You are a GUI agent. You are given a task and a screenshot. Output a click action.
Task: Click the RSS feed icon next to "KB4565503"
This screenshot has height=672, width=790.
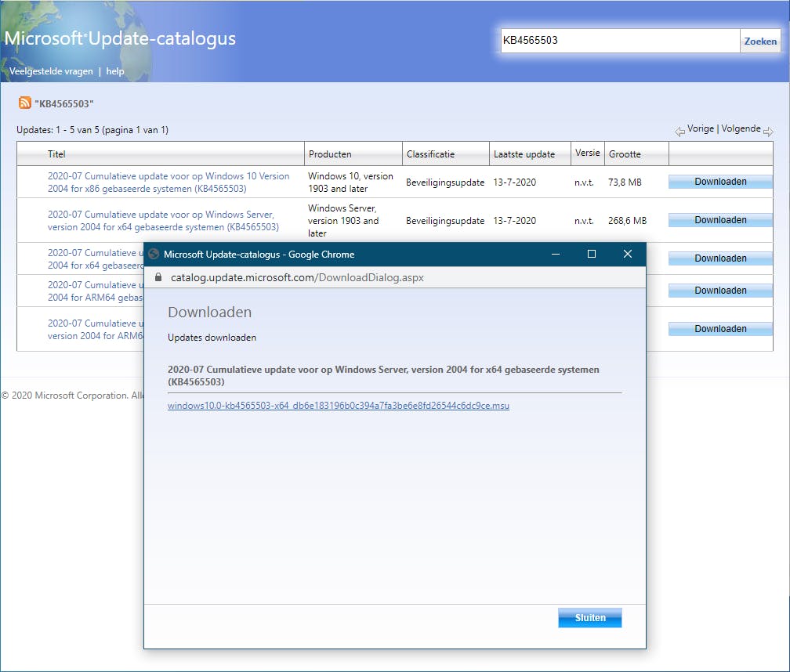click(x=25, y=103)
